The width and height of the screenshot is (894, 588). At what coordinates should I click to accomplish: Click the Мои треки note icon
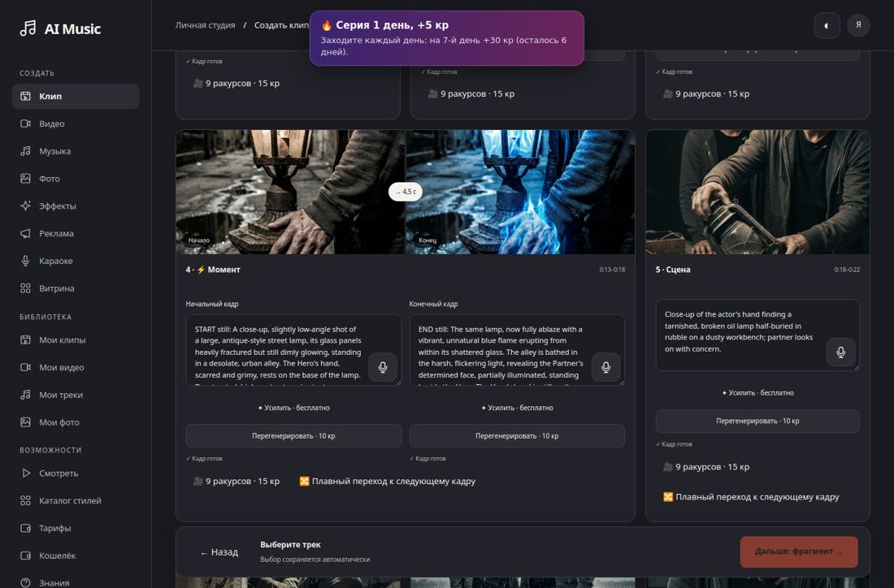click(x=26, y=394)
